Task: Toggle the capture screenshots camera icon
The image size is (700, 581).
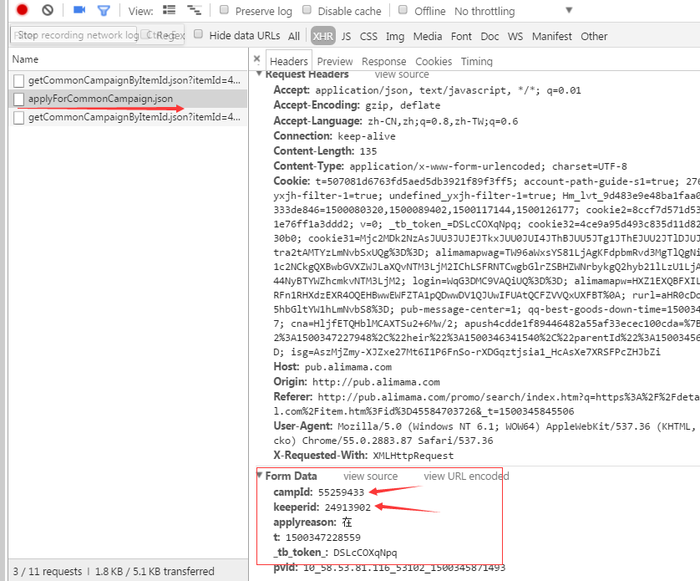Action: tap(79, 10)
